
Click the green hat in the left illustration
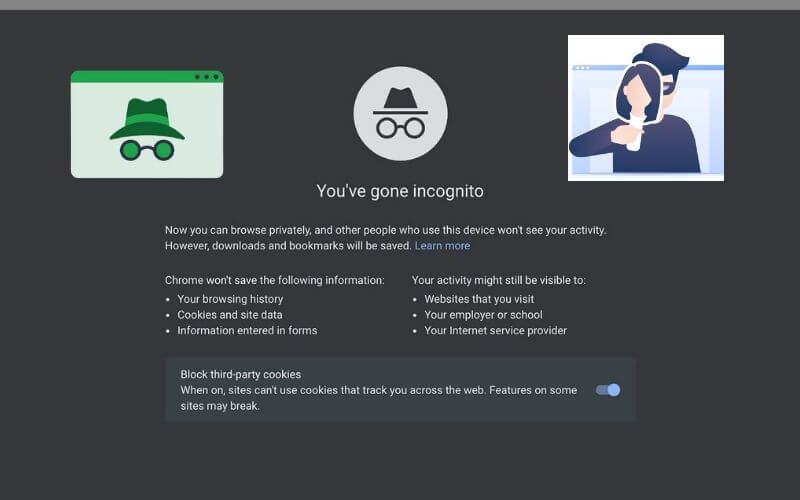[x=147, y=118]
